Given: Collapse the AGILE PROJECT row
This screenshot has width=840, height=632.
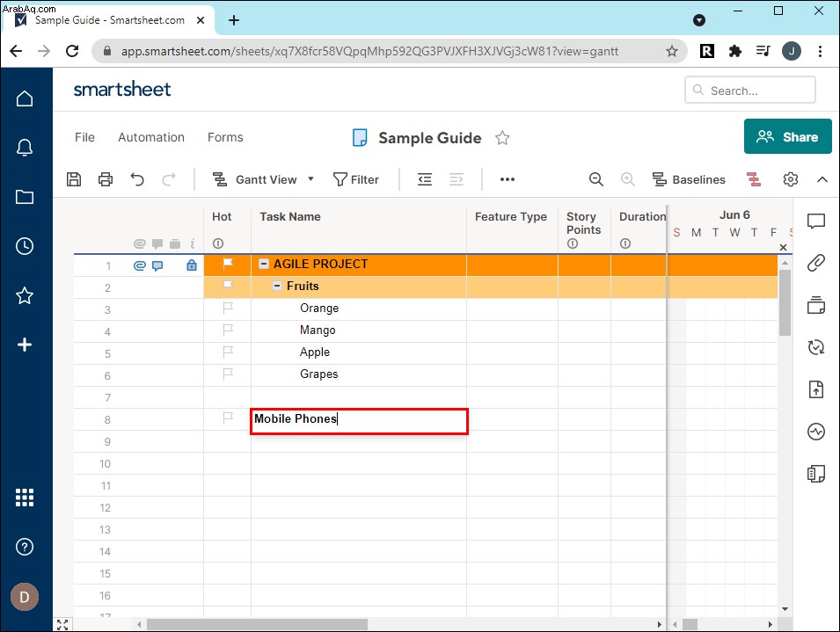Looking at the screenshot, I should [264, 264].
